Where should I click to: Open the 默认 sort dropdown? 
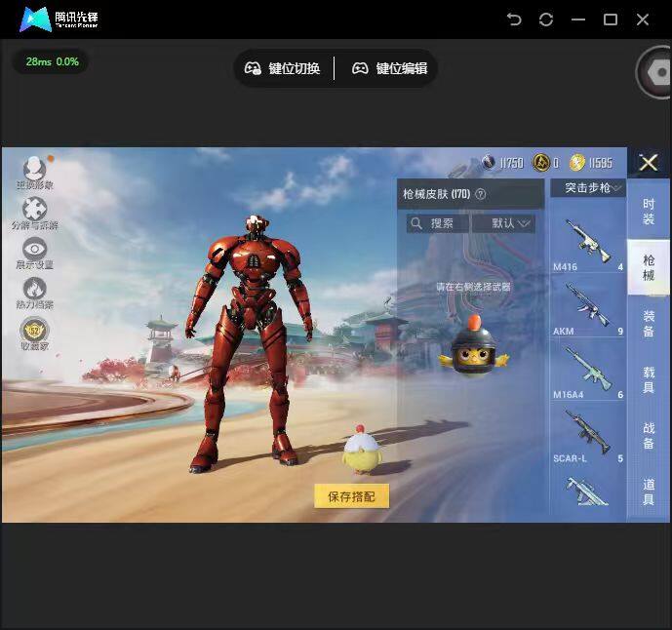tap(503, 223)
